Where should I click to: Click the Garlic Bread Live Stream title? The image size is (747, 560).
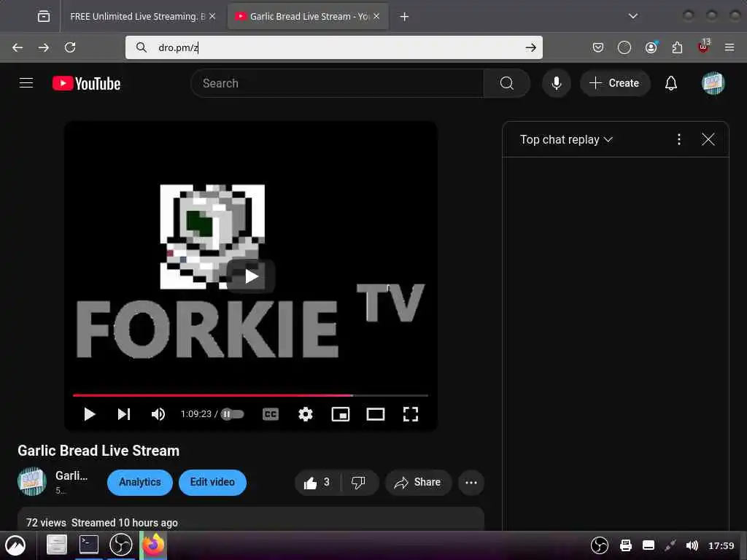pyautogui.click(x=98, y=451)
